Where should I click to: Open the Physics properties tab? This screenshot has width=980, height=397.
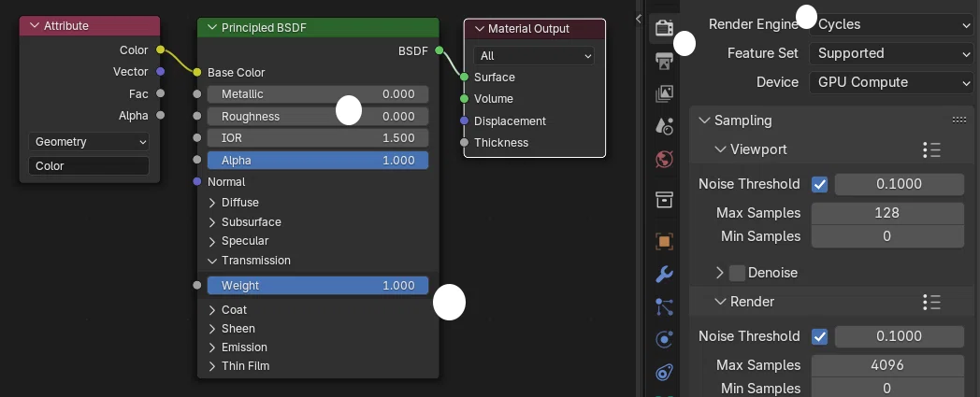coord(664,340)
